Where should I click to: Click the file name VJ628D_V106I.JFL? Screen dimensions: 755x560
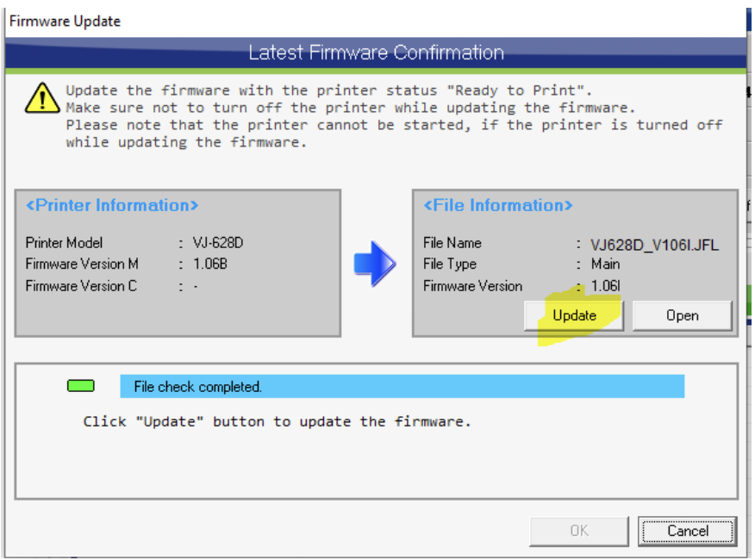(x=654, y=245)
